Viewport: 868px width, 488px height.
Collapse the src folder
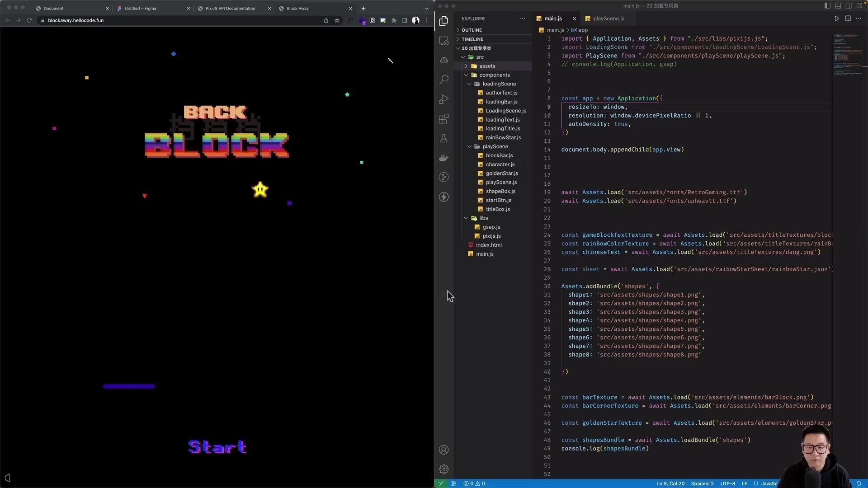pyautogui.click(x=463, y=57)
